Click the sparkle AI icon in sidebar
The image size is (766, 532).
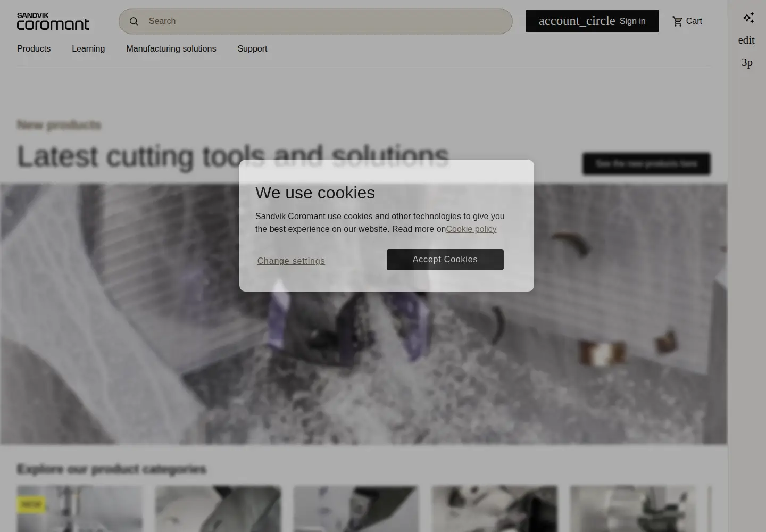[748, 18]
